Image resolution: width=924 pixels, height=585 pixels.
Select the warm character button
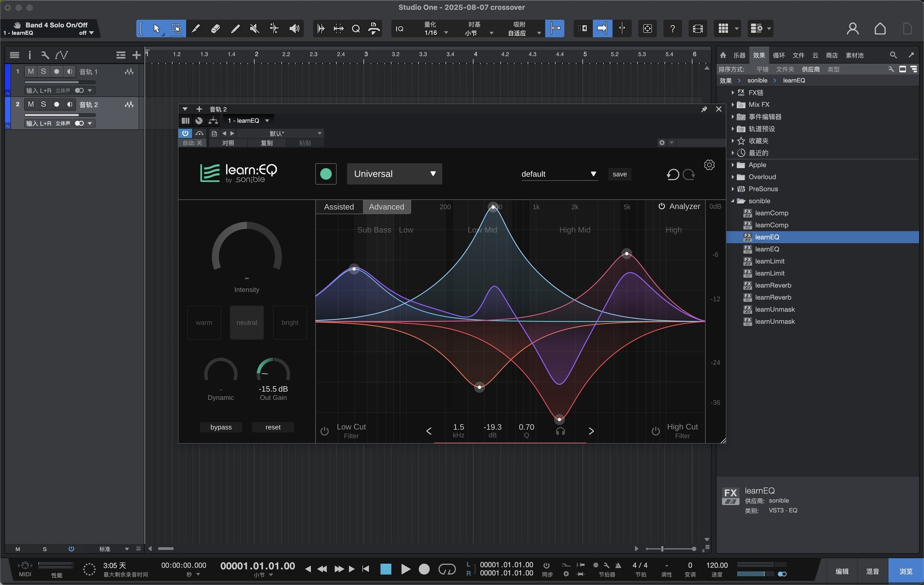pos(204,323)
